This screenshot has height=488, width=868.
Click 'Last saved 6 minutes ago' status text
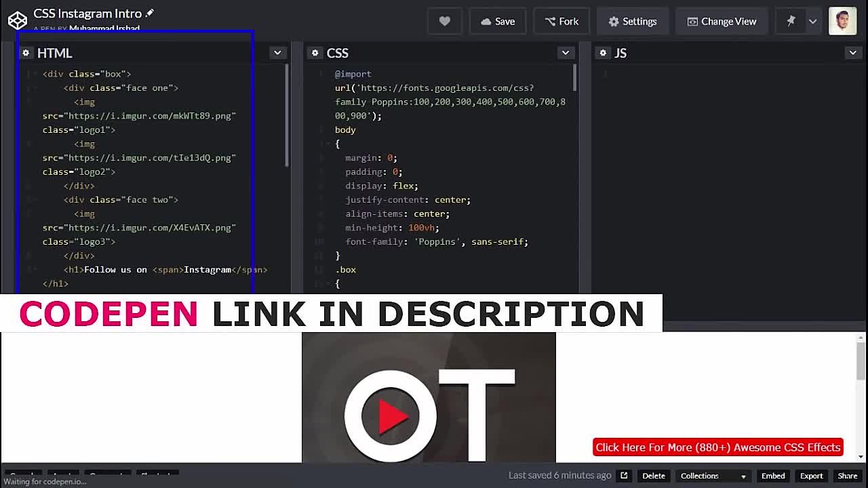[560, 476]
